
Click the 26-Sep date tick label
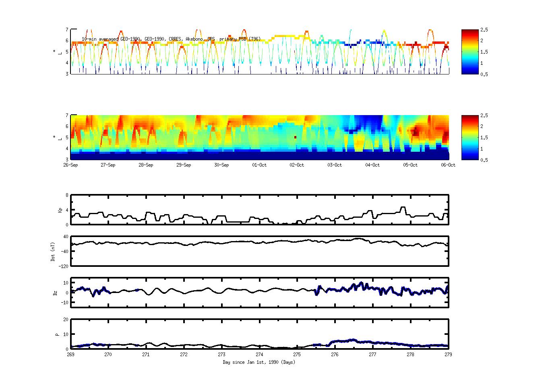[x=70, y=165]
